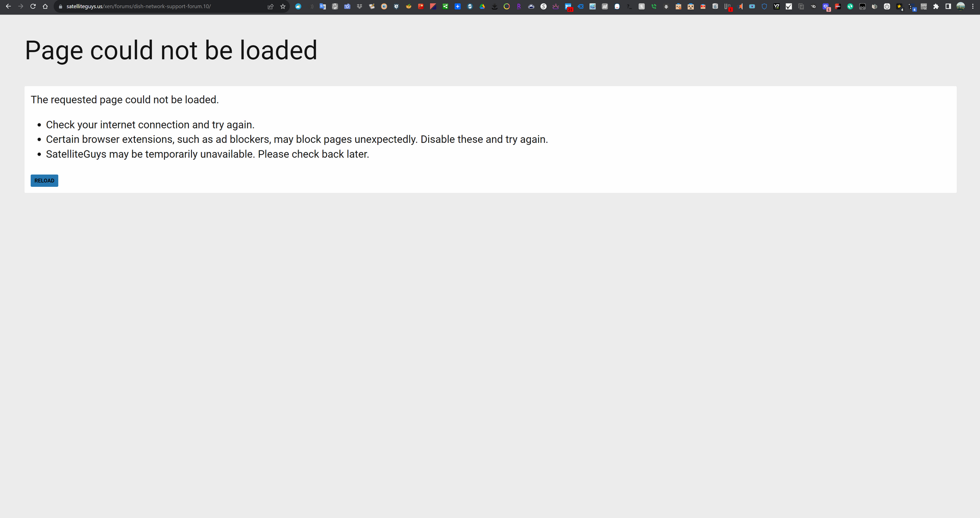Viewport: 980px width, 518px height.
Task: Click the green phone extension icon
Action: [x=654, y=7]
